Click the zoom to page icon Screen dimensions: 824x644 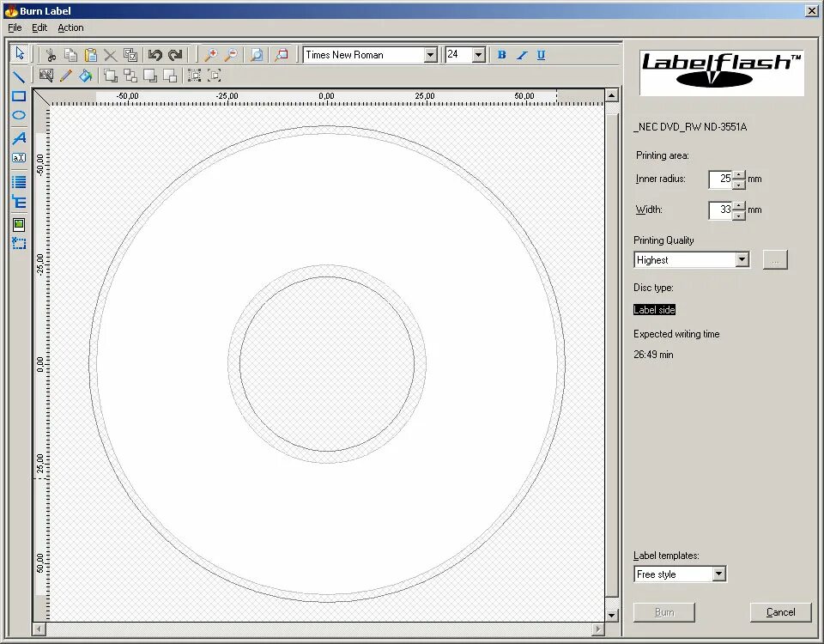coord(257,55)
